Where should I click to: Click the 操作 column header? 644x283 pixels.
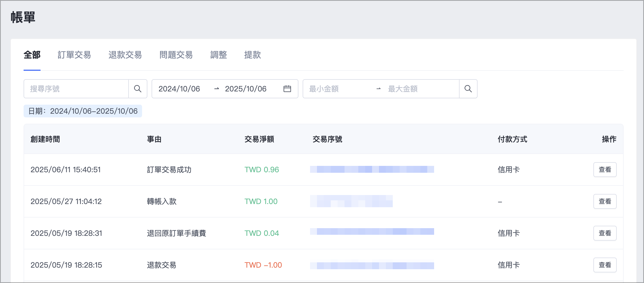pyautogui.click(x=609, y=139)
